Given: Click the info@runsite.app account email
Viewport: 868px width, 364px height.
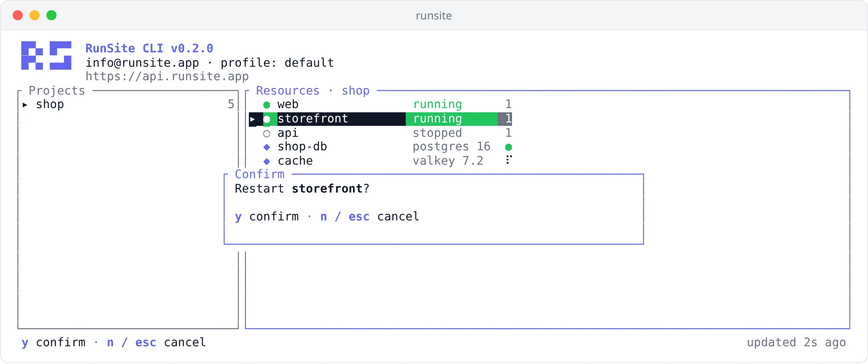Looking at the screenshot, I should pyautogui.click(x=142, y=63).
